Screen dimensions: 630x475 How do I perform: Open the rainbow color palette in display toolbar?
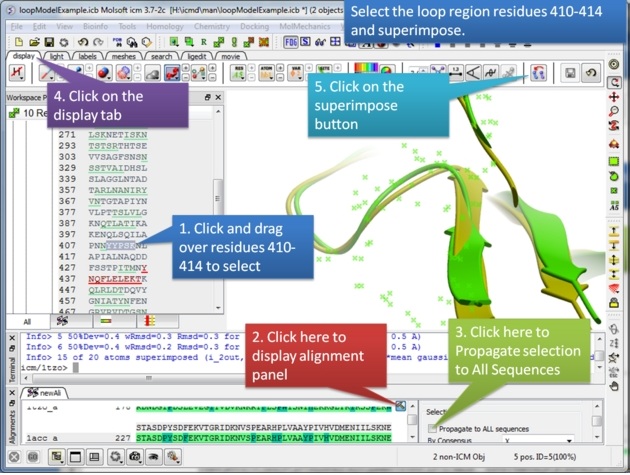point(367,71)
